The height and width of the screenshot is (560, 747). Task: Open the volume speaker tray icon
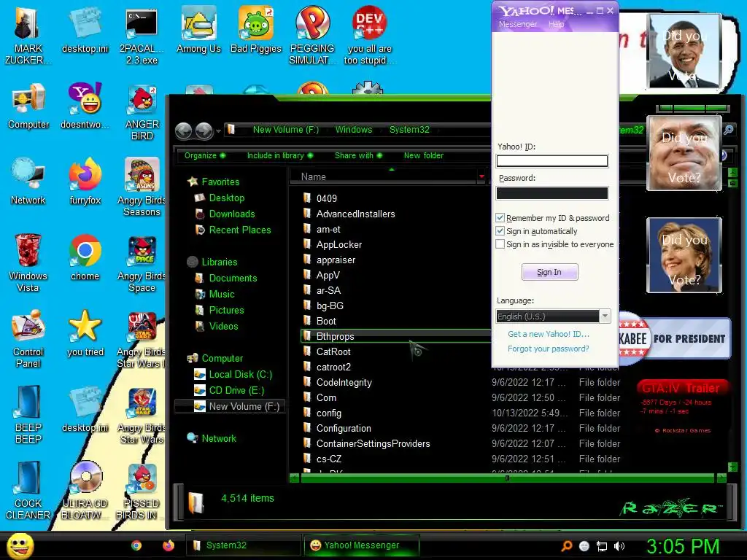619,546
